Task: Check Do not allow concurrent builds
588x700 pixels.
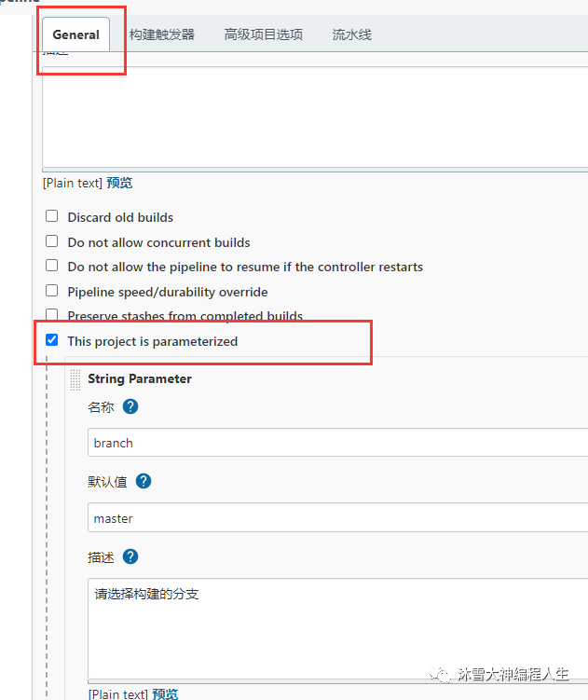Action: pos(52,241)
